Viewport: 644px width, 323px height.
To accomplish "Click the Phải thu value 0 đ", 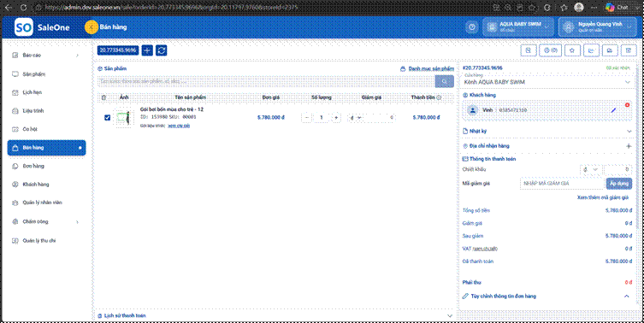I will pyautogui.click(x=629, y=282).
